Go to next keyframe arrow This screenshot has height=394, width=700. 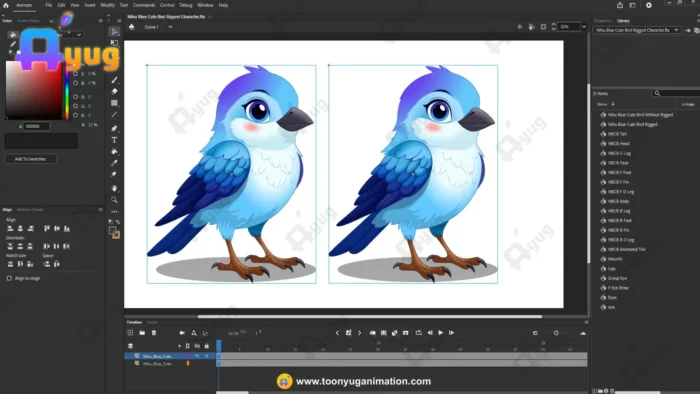click(359, 333)
